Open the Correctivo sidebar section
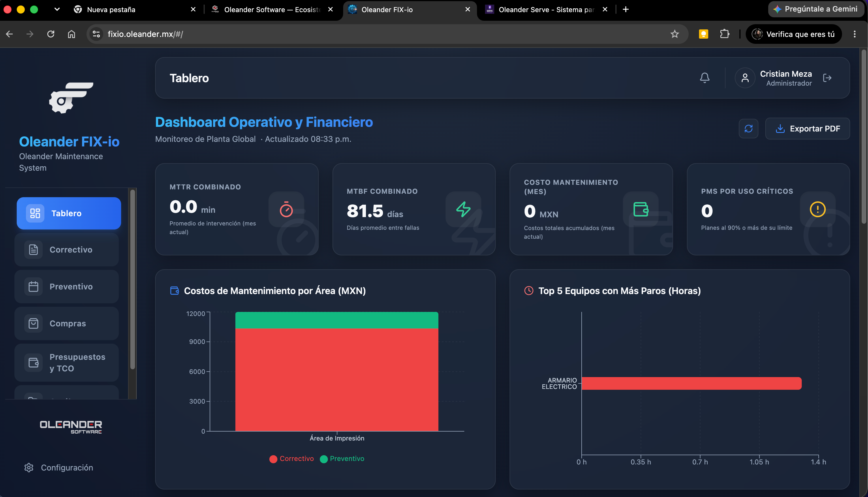The image size is (868, 497). (67, 250)
